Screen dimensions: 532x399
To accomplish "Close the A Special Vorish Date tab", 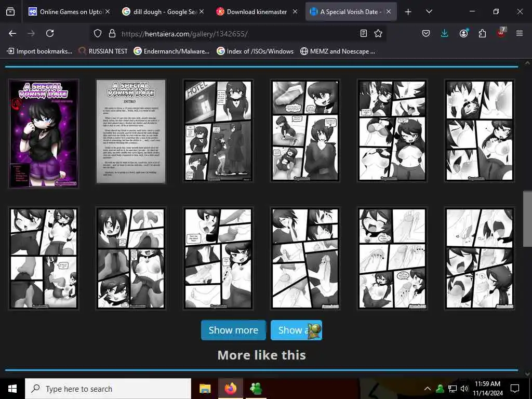I will point(389,11).
